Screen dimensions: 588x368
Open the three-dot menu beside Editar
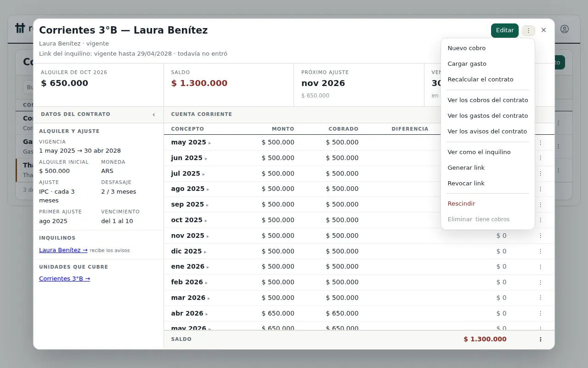pyautogui.click(x=528, y=30)
